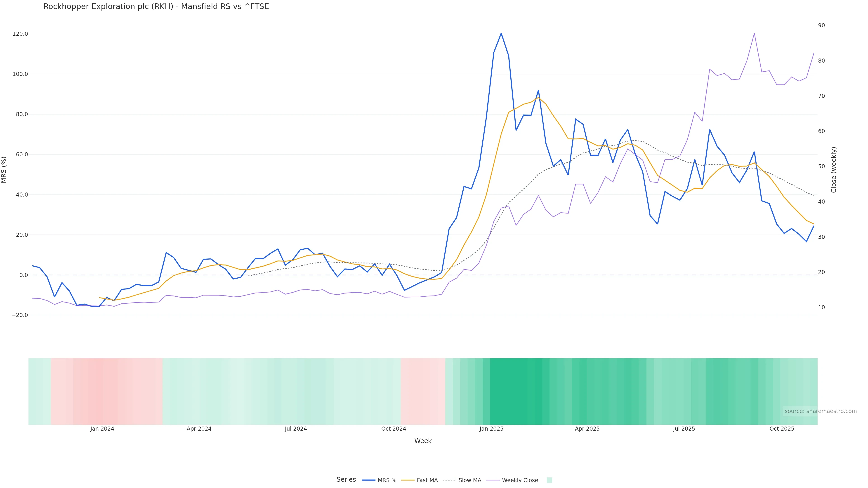The image size is (868, 488).
Task: Click the purple Weekly Close line sample
Action: coord(493,480)
